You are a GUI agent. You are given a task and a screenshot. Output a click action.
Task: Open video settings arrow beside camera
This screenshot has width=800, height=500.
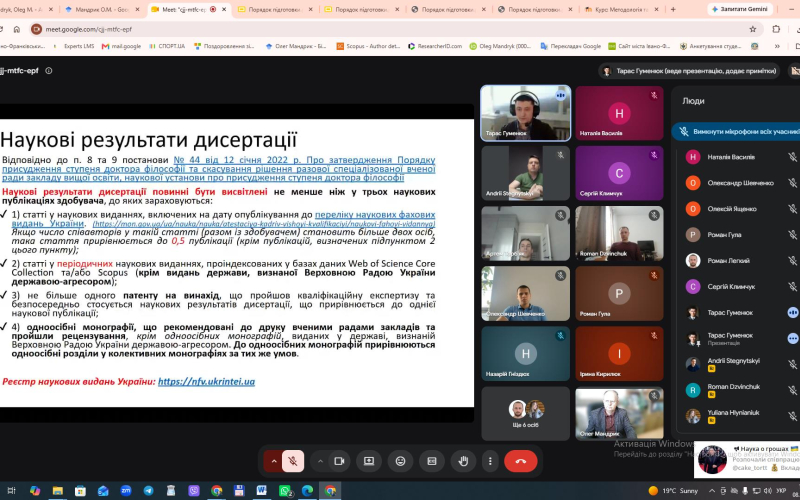coord(320,461)
